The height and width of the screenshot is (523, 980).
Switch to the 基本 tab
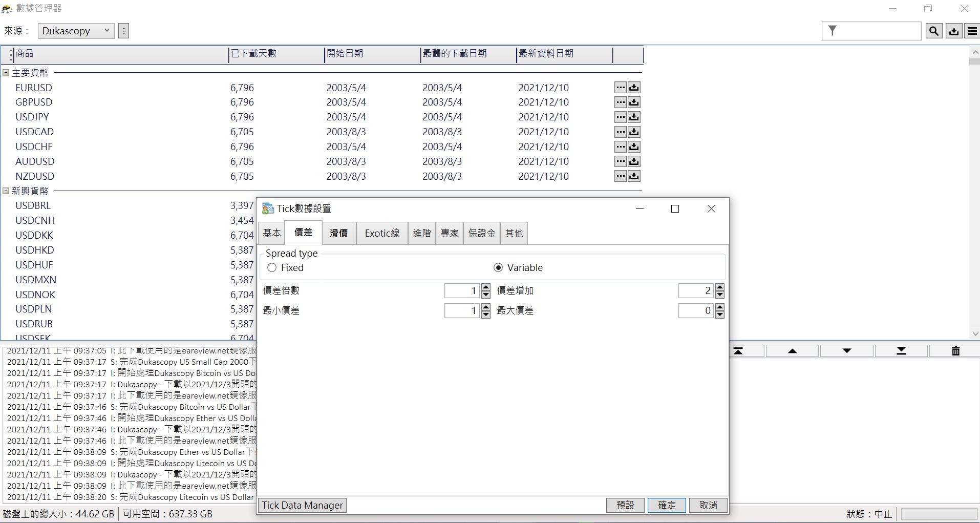point(271,234)
